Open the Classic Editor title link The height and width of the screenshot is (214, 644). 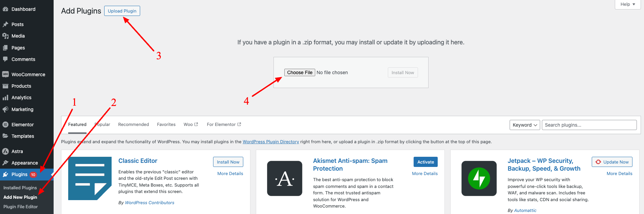point(138,161)
